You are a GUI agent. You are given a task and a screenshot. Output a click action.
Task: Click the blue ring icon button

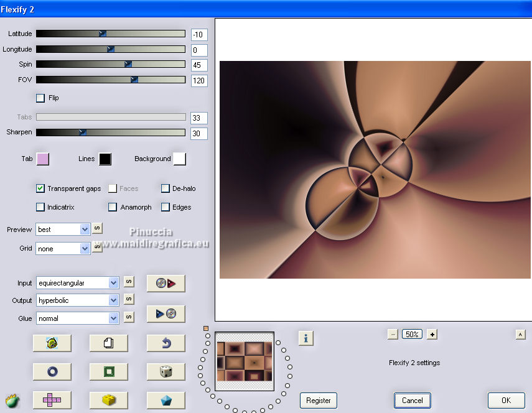[52, 371]
